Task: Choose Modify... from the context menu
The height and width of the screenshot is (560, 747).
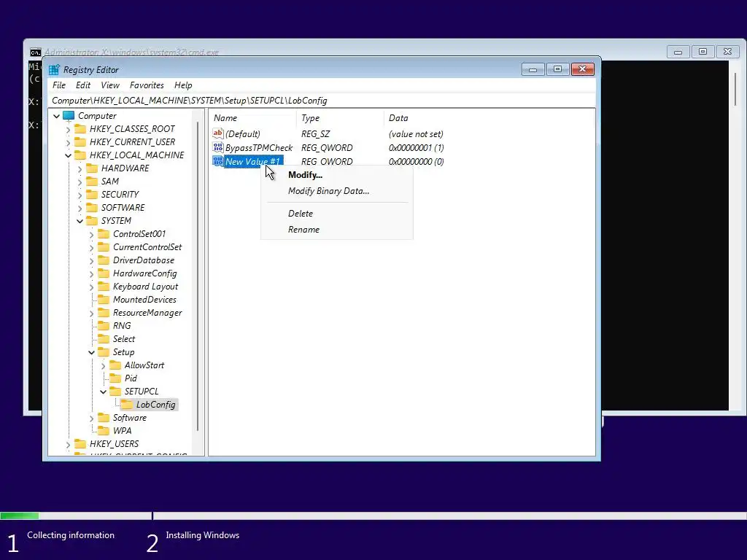Action: [337, 175]
